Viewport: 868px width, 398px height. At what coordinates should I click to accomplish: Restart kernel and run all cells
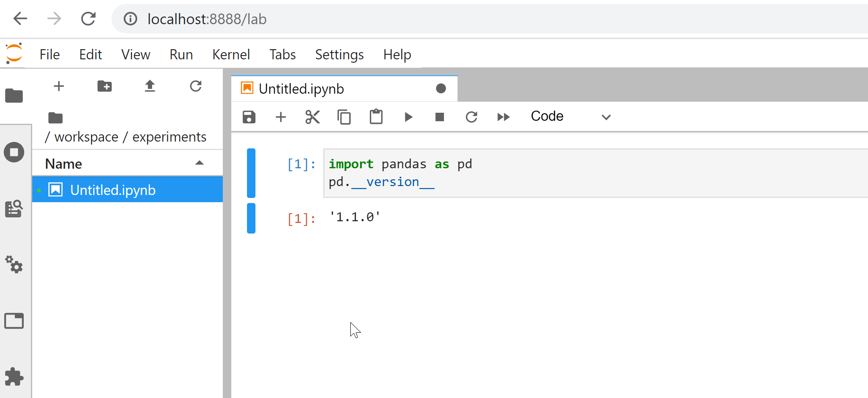pos(503,117)
